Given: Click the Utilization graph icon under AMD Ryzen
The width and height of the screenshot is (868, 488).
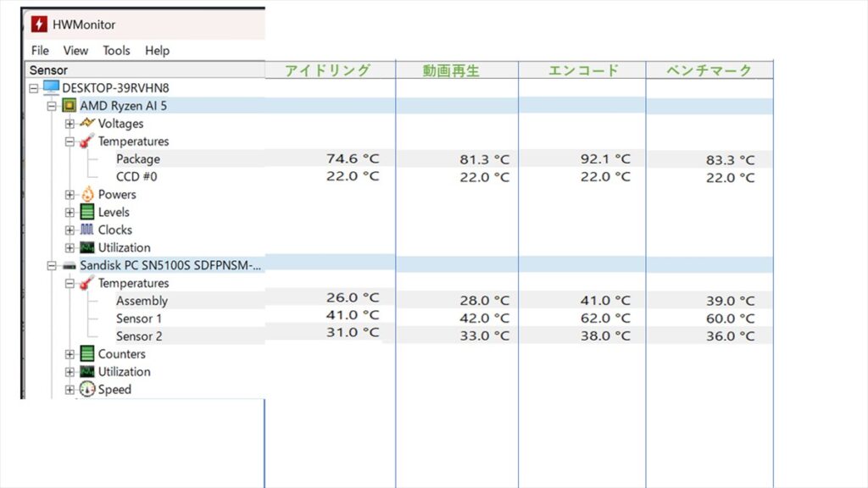Looking at the screenshot, I should click(87, 247).
